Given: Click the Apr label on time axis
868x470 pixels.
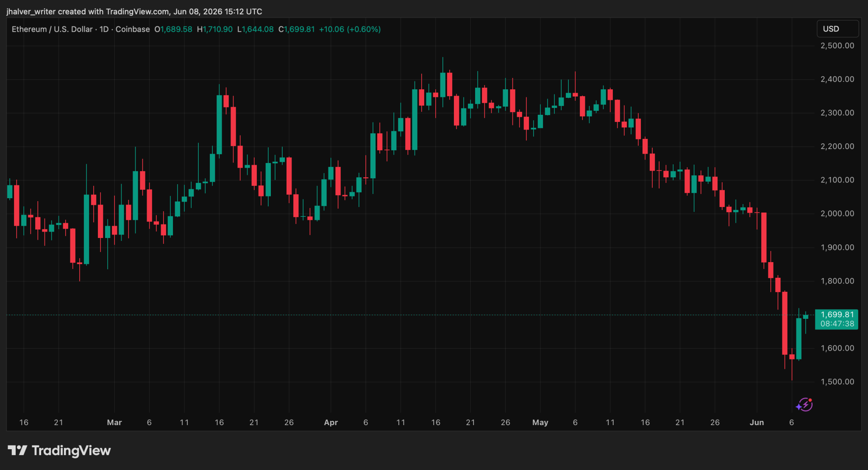Looking at the screenshot, I should tap(331, 423).
